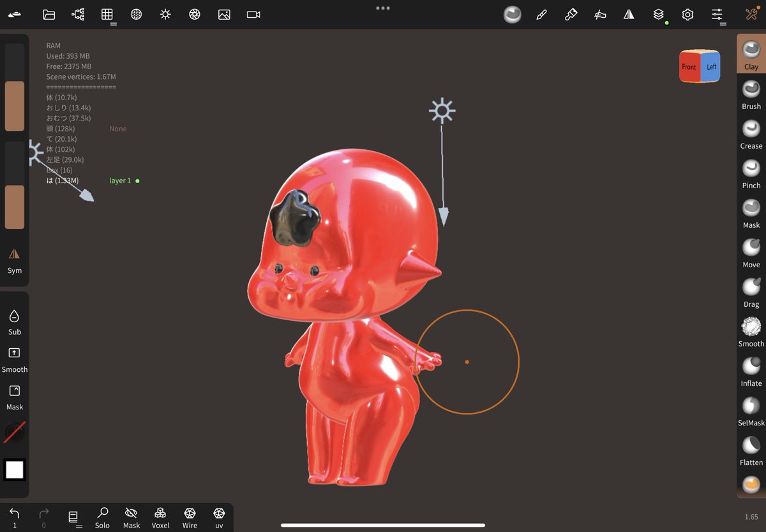Open the Settings gear menu
Image resolution: width=766 pixels, height=532 pixels.
(x=687, y=14)
